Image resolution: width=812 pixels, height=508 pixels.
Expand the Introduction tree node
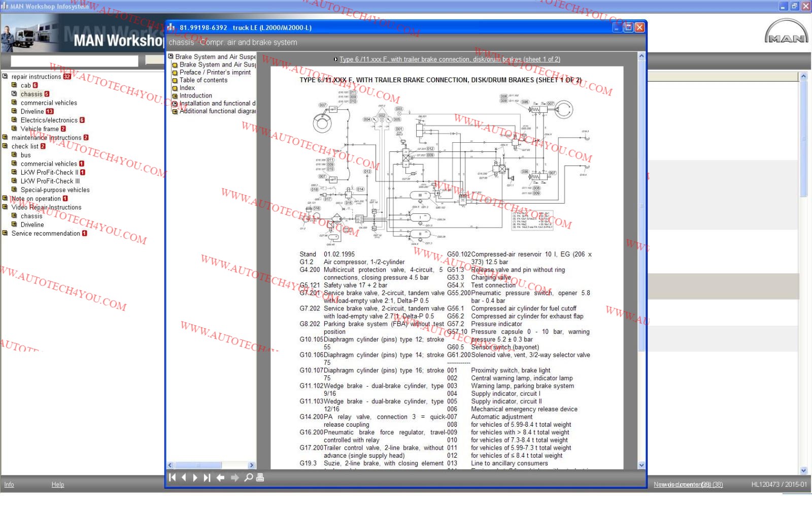175,96
